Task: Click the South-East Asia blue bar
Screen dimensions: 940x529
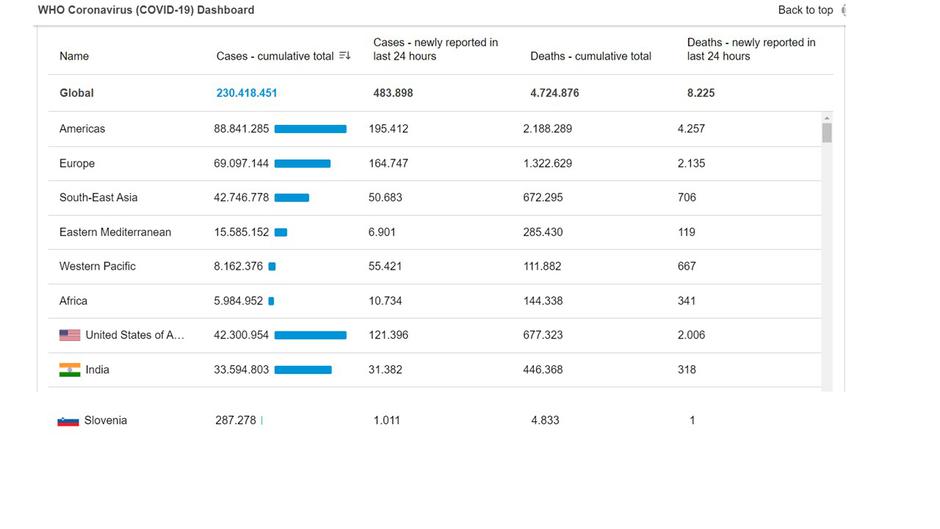Action: click(291, 198)
